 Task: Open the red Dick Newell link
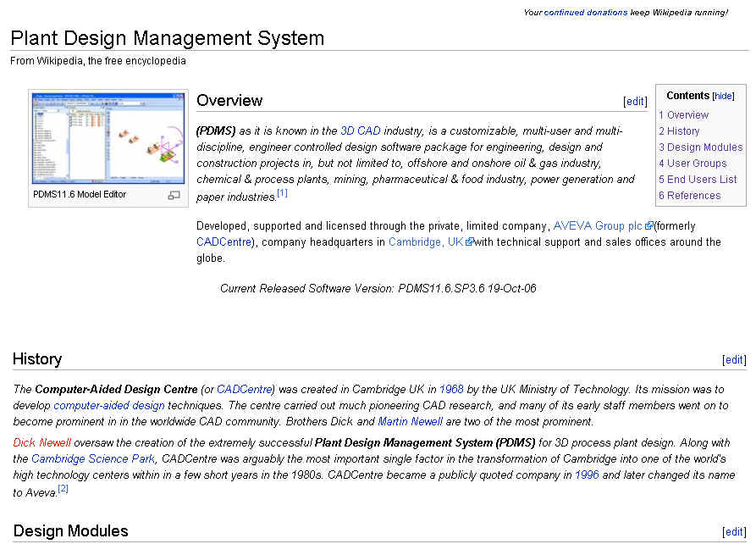click(x=42, y=442)
